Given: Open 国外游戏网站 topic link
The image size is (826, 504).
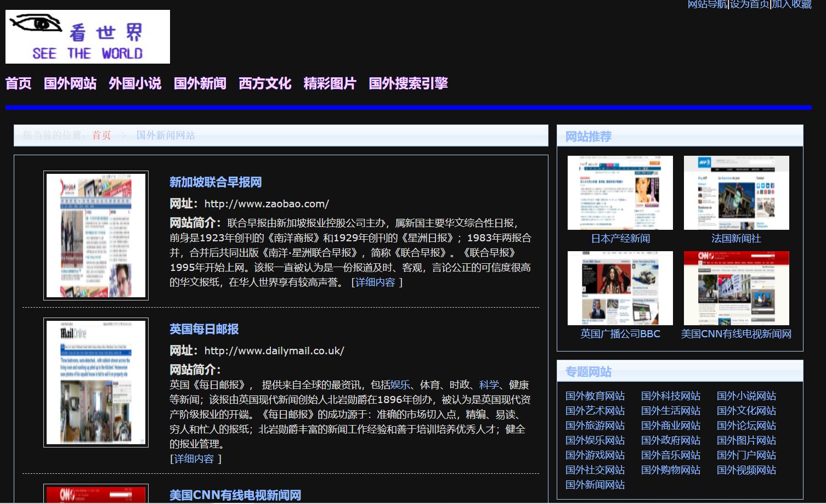Looking at the screenshot, I should pyautogui.click(x=595, y=455).
